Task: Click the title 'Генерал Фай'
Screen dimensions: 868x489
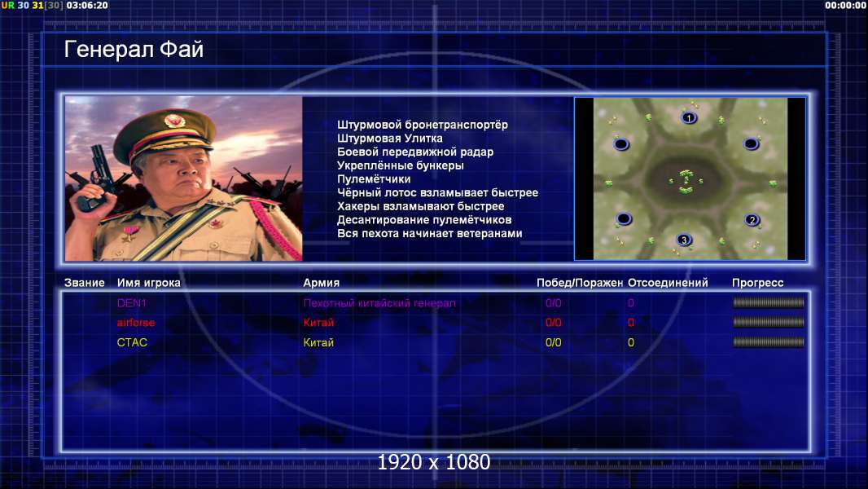Action: [x=134, y=49]
